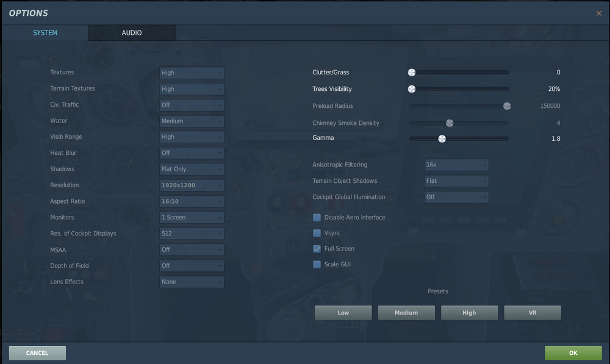Viewport: 610px width, 364px height.
Task: Enable the Disable Aero Interface checkbox
Action: 317,217
